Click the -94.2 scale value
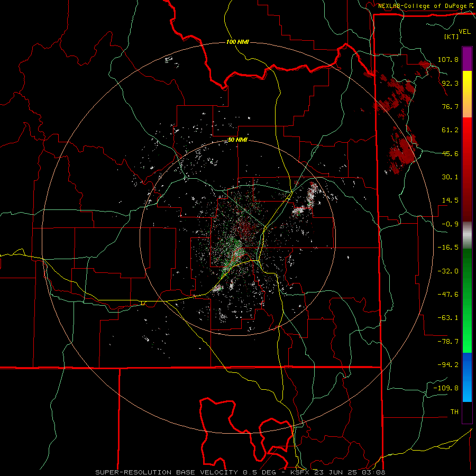Viewport: 476px width, 476px height. coord(448,365)
